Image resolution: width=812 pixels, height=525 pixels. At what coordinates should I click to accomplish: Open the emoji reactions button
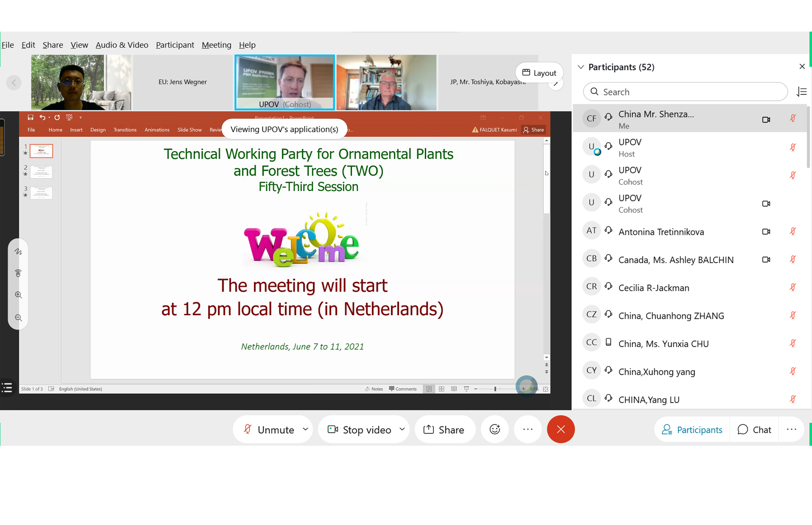tap(494, 429)
